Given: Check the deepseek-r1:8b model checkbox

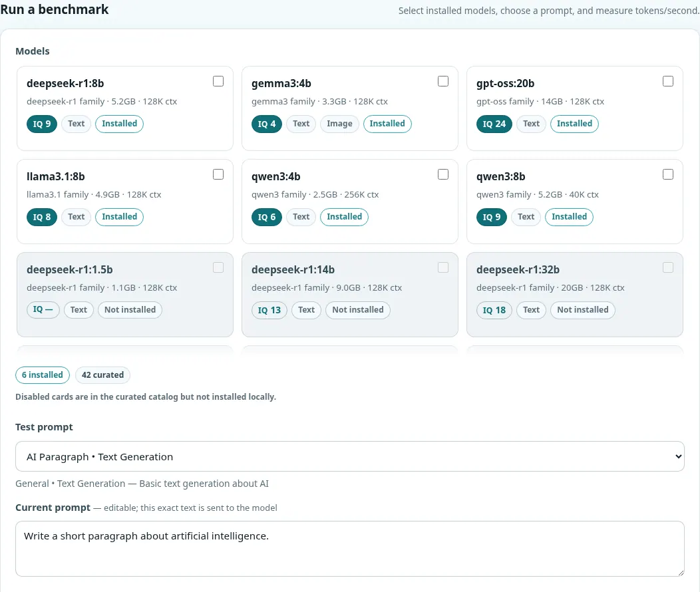Looking at the screenshot, I should pos(218,81).
